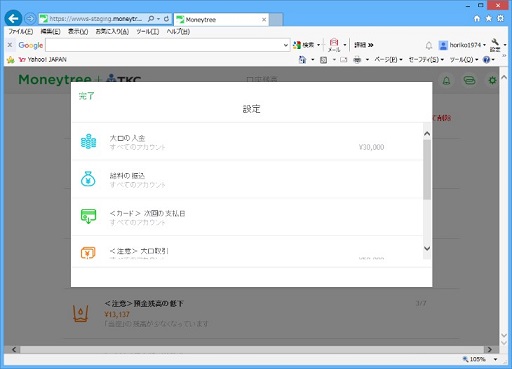Click the command bar feeds icon
512x369 pixels.
pyautogui.click(x=323, y=60)
